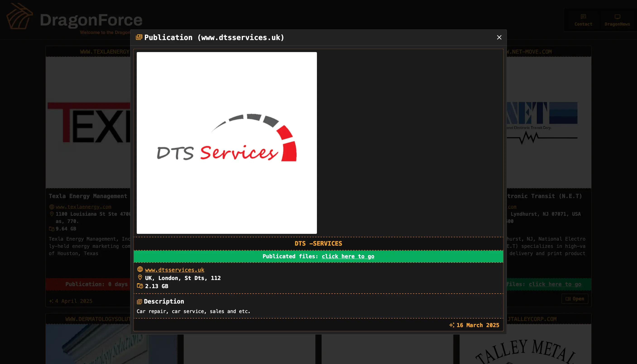The width and height of the screenshot is (637, 364).
Task: Click the location pin icon by London address
Action: 140,278
